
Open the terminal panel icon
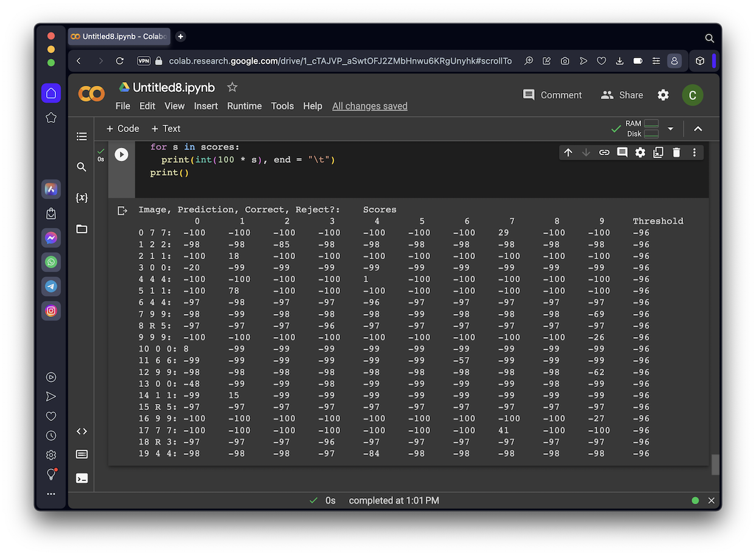(81, 478)
